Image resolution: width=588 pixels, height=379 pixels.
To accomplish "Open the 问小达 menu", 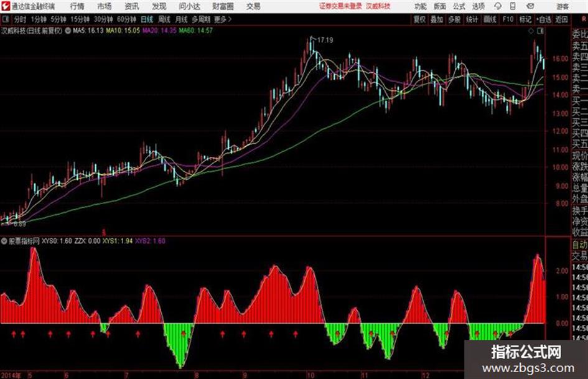I will (189, 6).
